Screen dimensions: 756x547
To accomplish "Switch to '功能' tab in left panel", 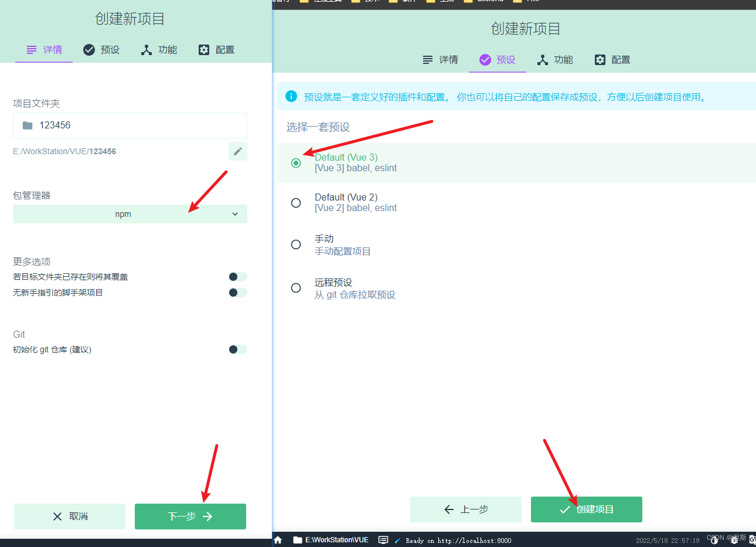I will (x=159, y=50).
